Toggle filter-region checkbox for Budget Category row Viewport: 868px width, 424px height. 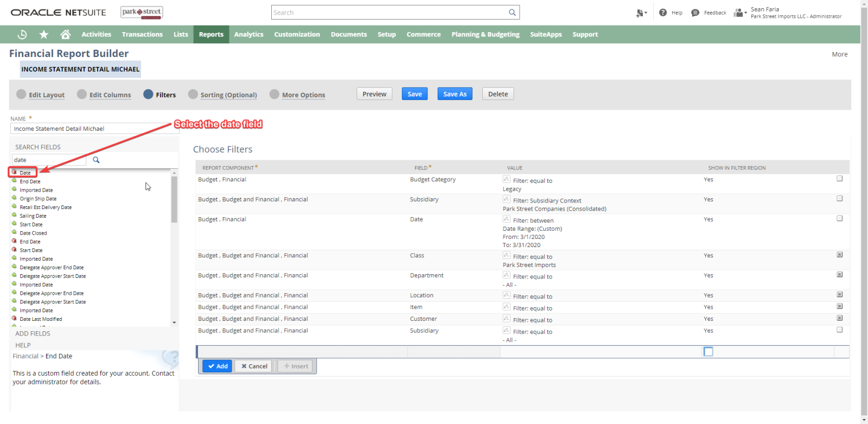(x=840, y=179)
